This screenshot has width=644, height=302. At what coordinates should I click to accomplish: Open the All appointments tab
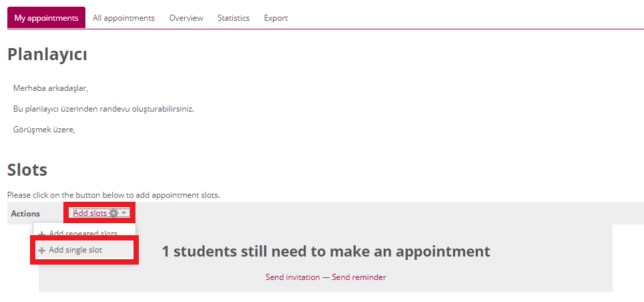coord(123,18)
